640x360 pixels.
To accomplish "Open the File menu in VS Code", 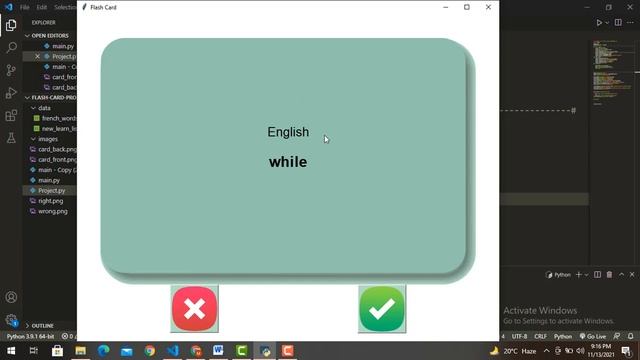I will [24, 7].
